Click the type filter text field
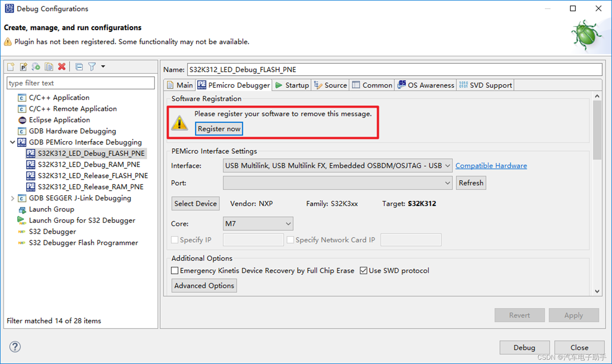 point(81,83)
